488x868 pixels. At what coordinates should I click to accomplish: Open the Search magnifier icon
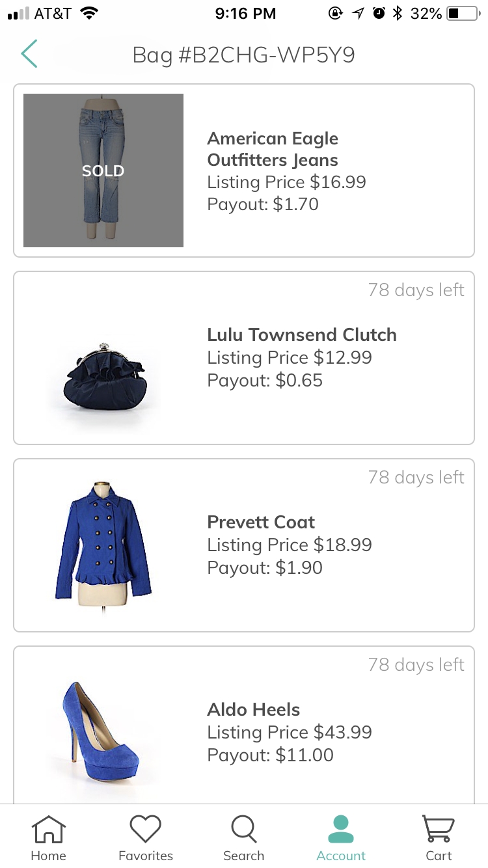(x=243, y=830)
